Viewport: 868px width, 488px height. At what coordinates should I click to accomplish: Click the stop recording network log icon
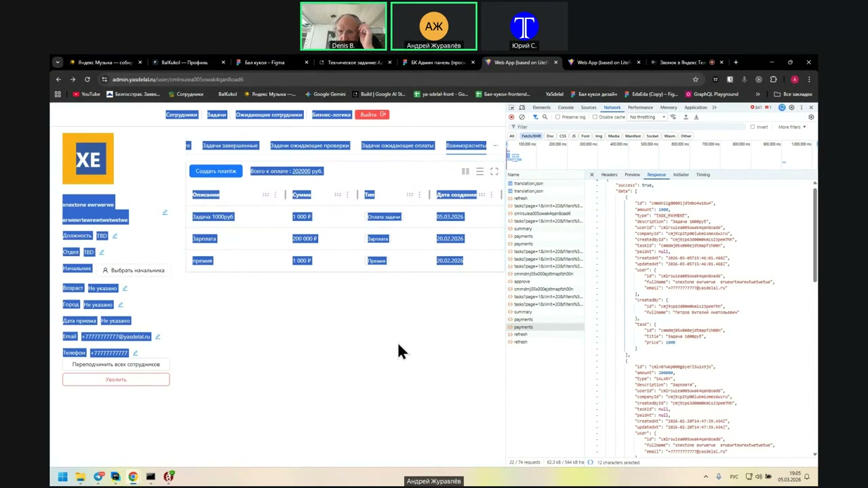511,117
